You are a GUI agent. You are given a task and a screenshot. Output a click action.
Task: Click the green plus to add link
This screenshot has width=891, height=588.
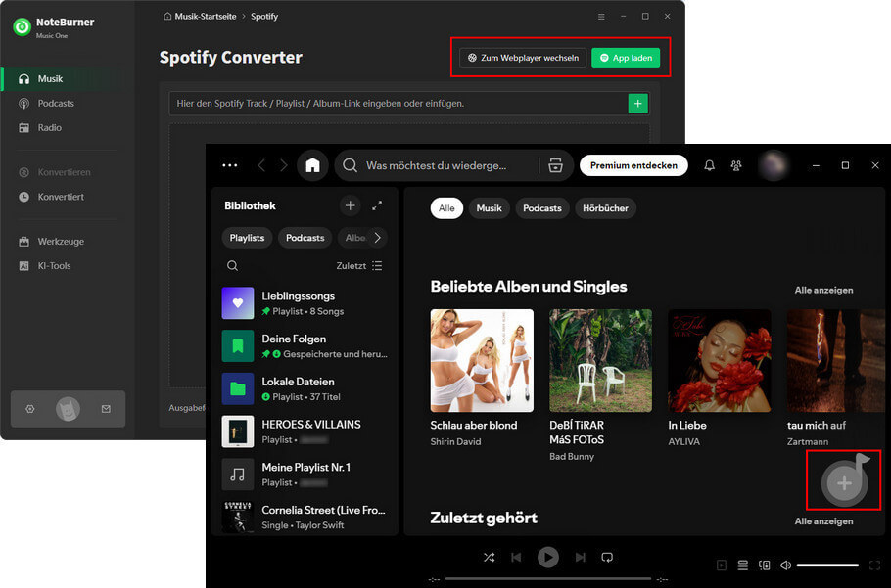(x=638, y=104)
